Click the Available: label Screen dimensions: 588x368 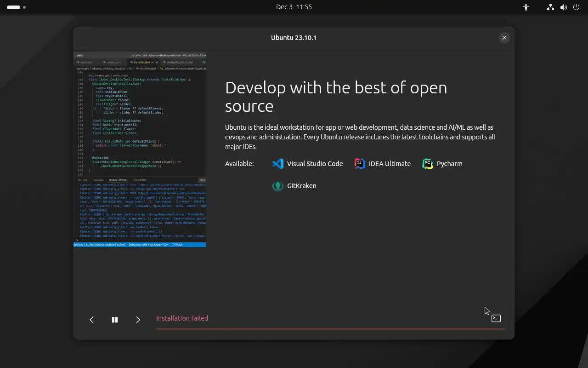point(239,164)
